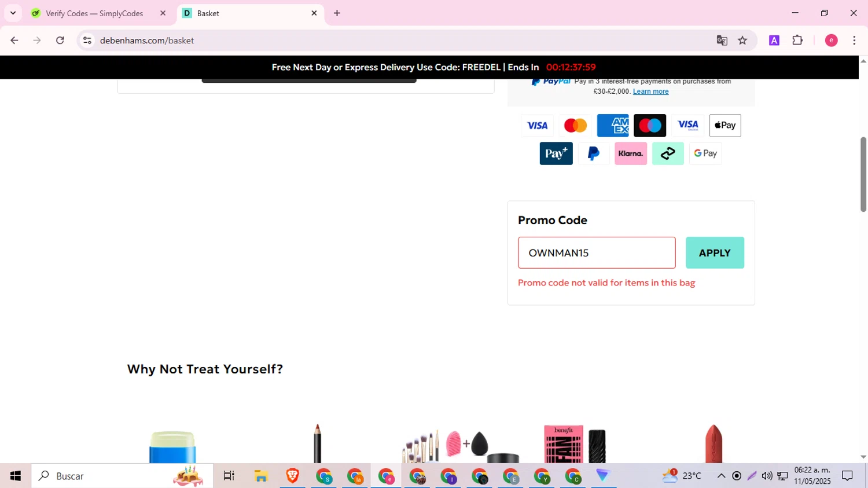868x488 pixels.
Task: Open Task View in the taskbar
Action: point(229,476)
